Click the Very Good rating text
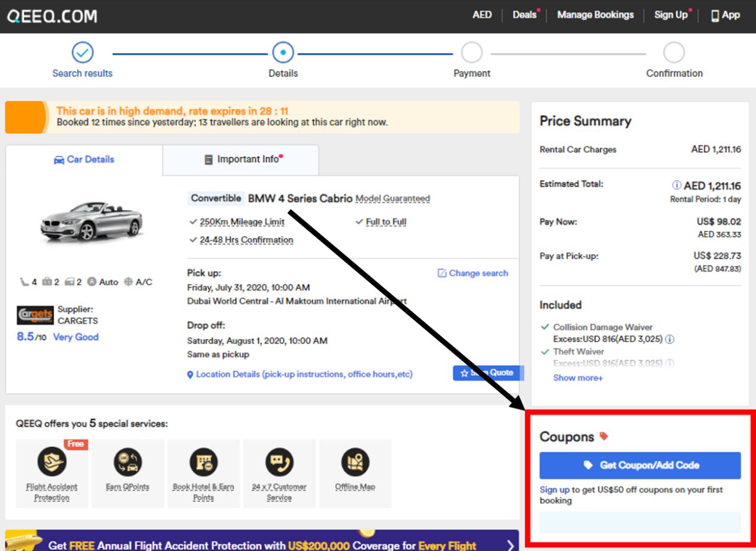 76,337
